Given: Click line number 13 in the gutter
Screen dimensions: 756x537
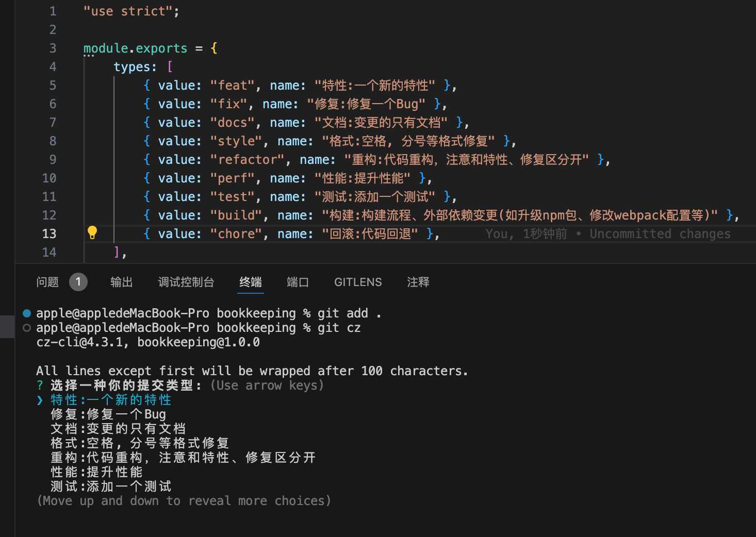Looking at the screenshot, I should (x=49, y=233).
